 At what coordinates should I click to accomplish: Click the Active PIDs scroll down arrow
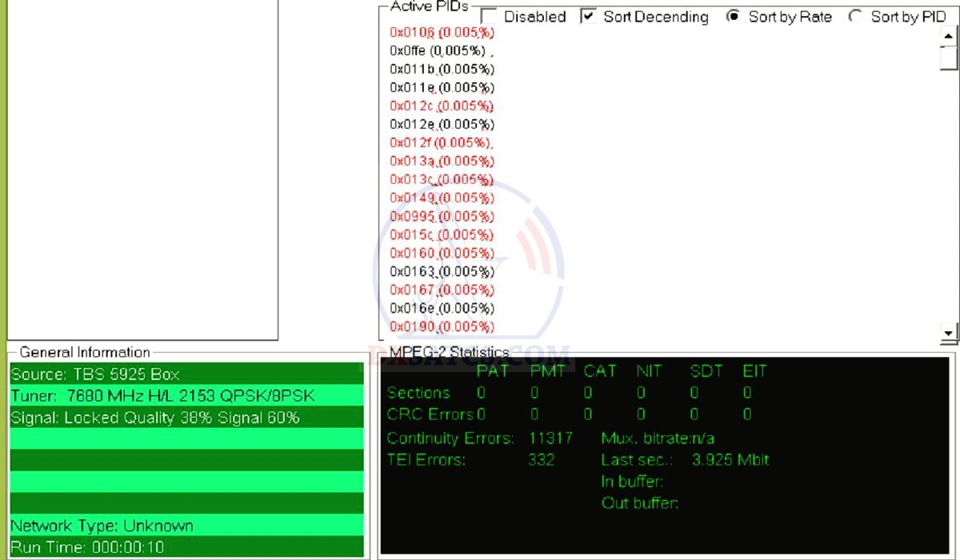click(949, 332)
